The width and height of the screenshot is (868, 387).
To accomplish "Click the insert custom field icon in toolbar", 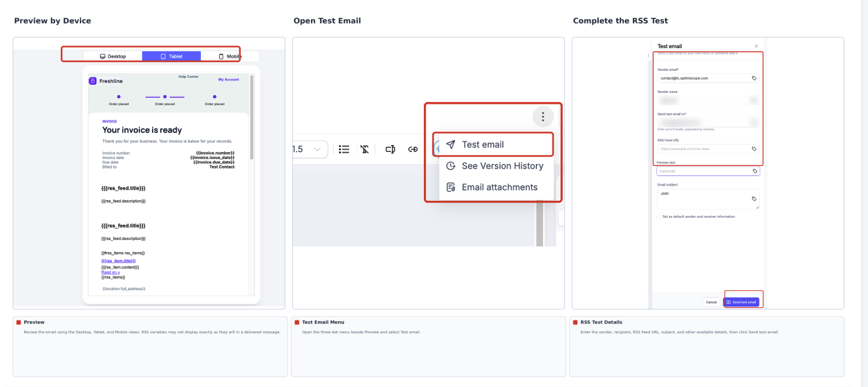I will (x=390, y=149).
